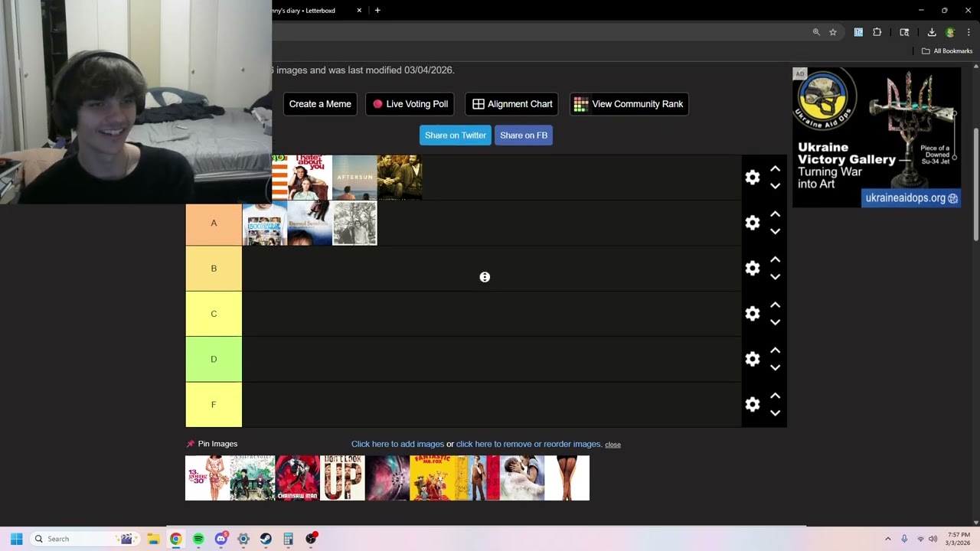980x551 pixels.
Task: Select the black-and-white poster in A tier
Action: 354,223
